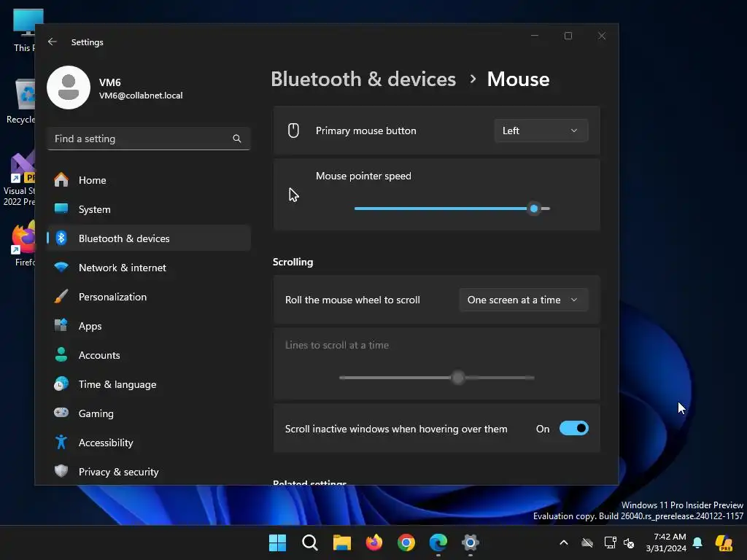Click the Apps icon in sidebar
This screenshot has height=560, width=747.
pyautogui.click(x=61, y=326)
